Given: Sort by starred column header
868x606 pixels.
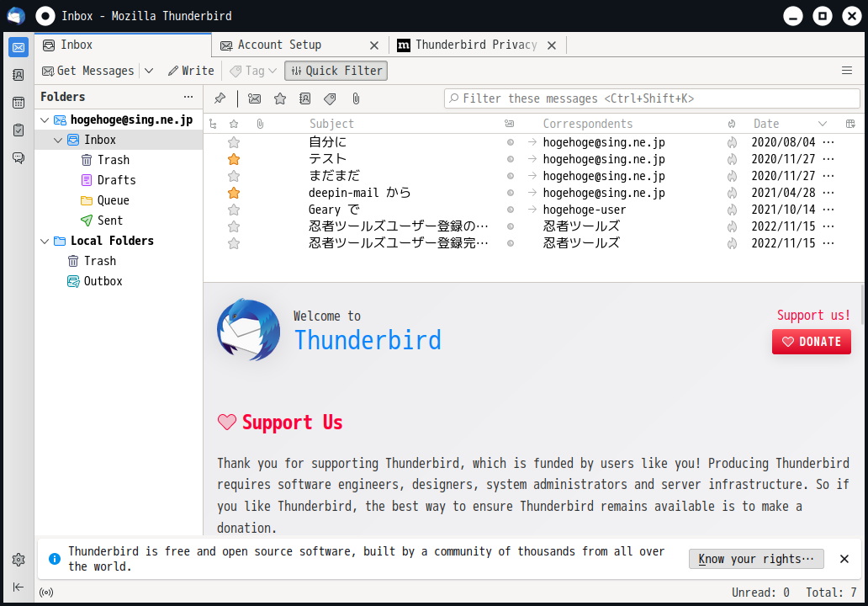Looking at the screenshot, I should (x=234, y=124).
